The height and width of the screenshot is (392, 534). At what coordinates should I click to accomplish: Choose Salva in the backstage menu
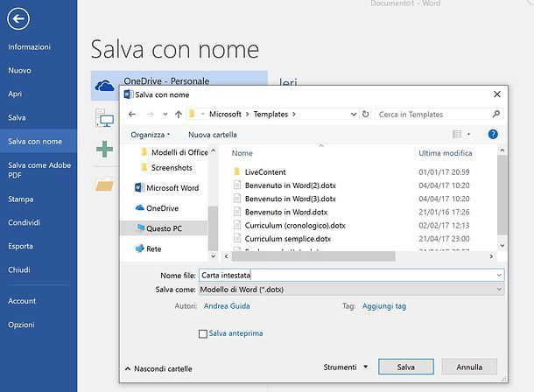[x=17, y=118]
